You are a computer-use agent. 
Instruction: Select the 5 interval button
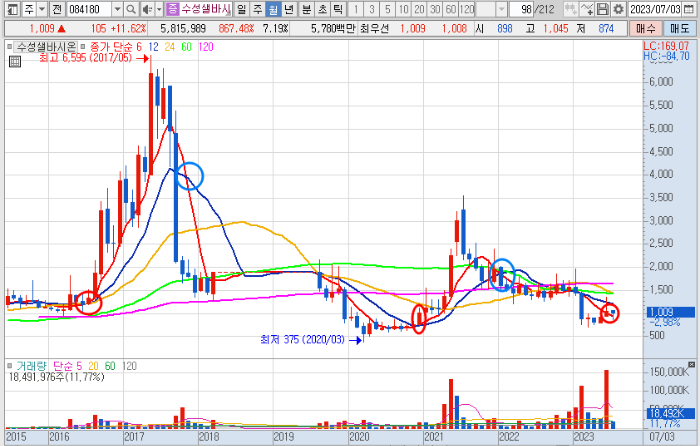[x=388, y=9]
